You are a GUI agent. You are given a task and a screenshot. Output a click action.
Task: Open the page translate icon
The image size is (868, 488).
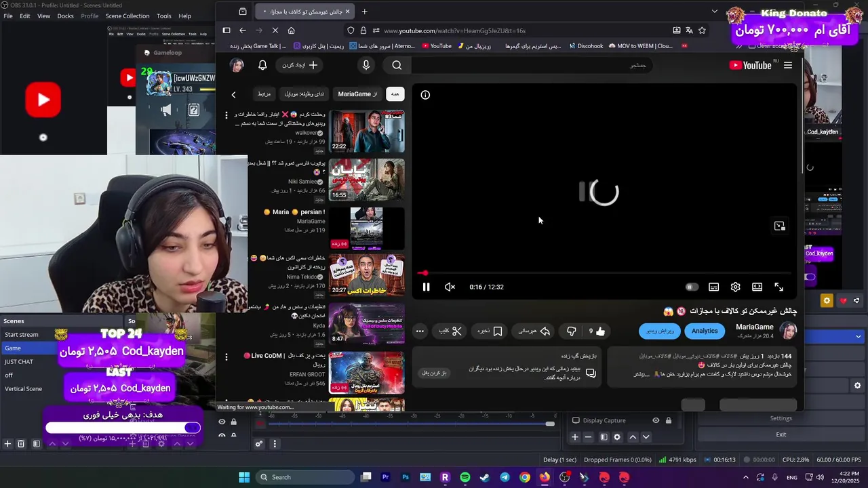689,30
